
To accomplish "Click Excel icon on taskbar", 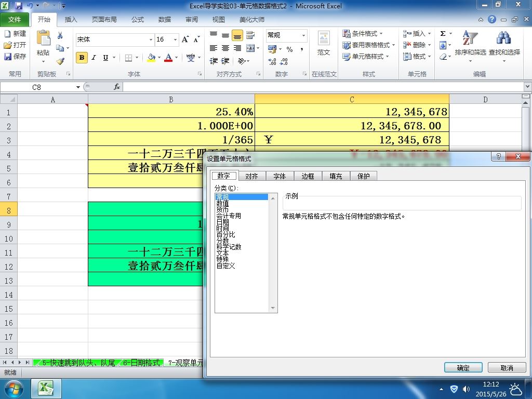I will [46, 389].
